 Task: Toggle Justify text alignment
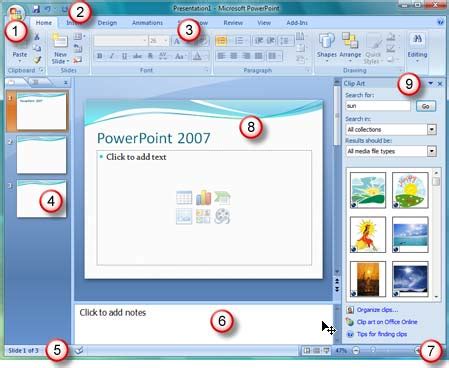click(258, 56)
